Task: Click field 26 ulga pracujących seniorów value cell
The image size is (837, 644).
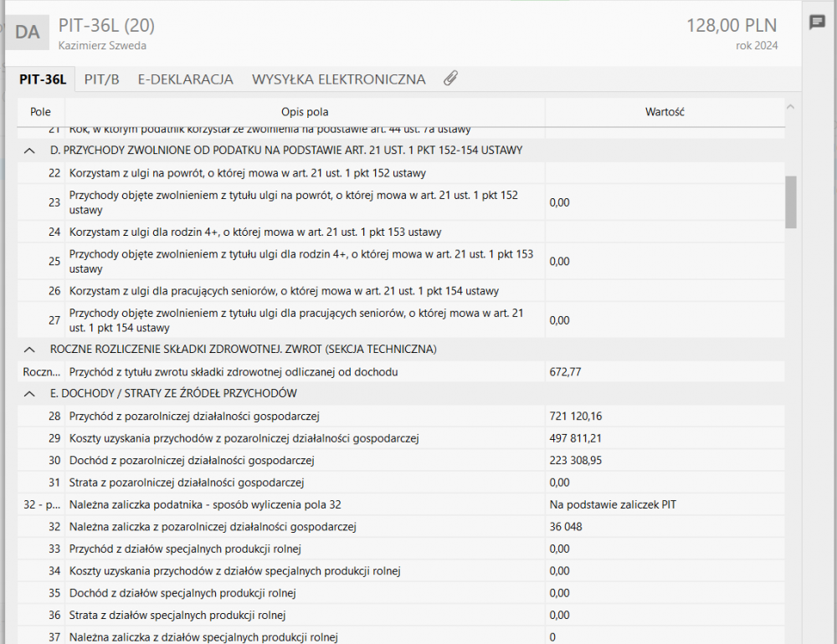Action: coord(665,291)
